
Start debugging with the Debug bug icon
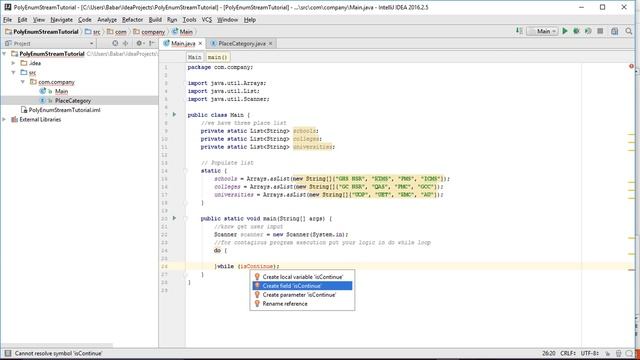pyautogui.click(x=576, y=31)
